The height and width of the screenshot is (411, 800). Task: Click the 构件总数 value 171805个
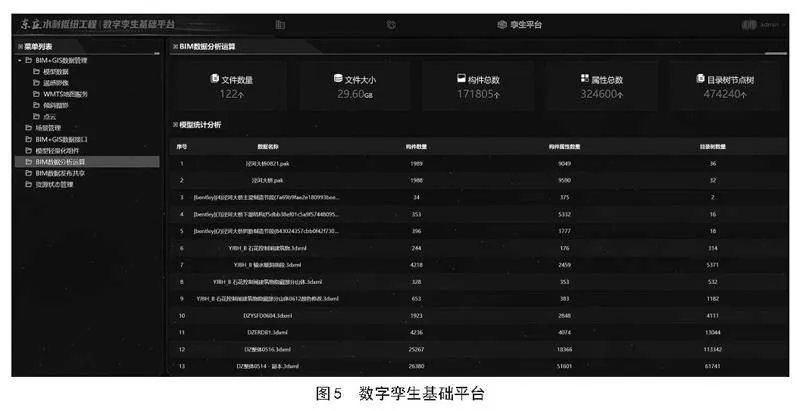478,94
